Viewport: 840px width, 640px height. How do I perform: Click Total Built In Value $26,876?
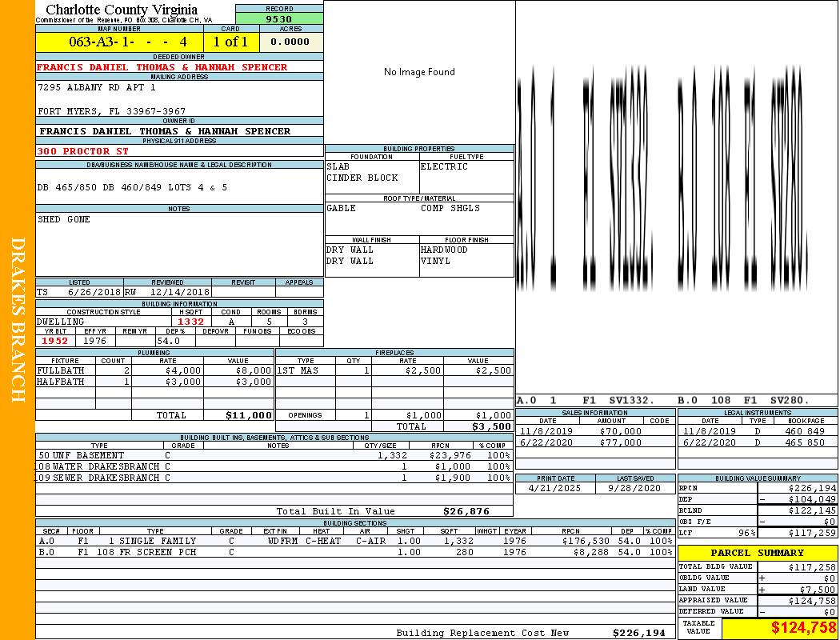click(x=466, y=511)
